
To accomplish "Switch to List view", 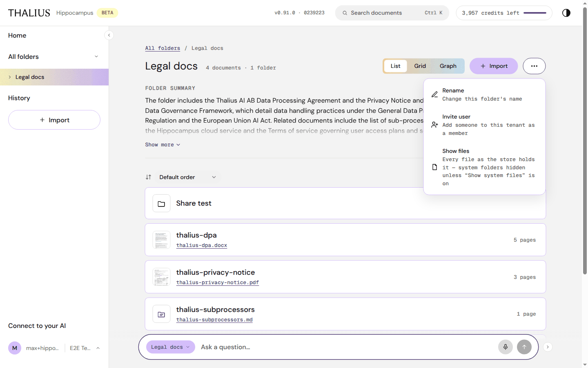I will pos(395,66).
